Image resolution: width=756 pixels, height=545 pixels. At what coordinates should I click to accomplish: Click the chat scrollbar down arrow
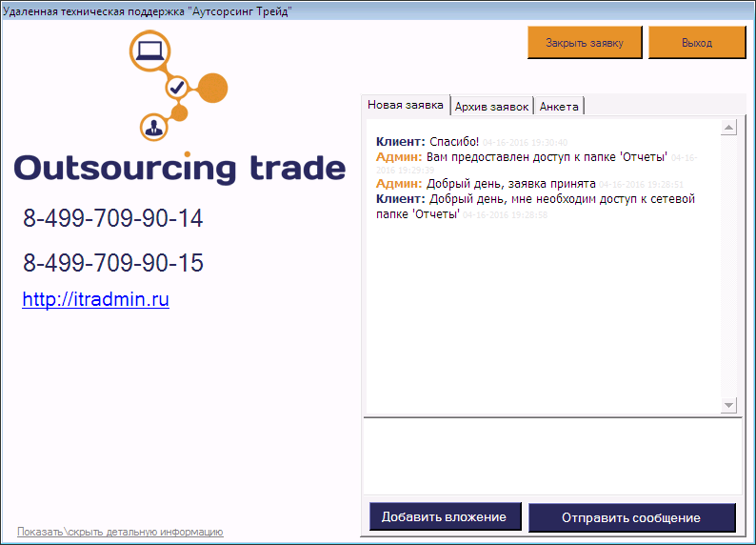[728, 405]
